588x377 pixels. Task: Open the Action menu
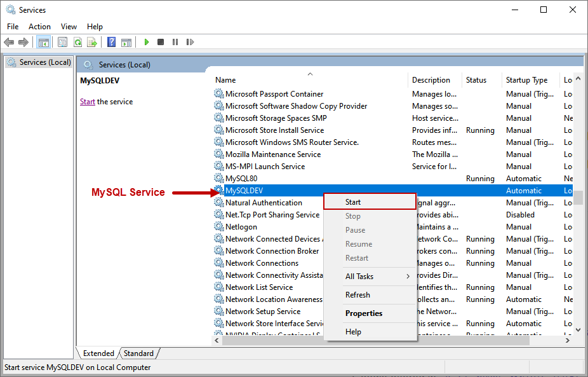coord(39,27)
